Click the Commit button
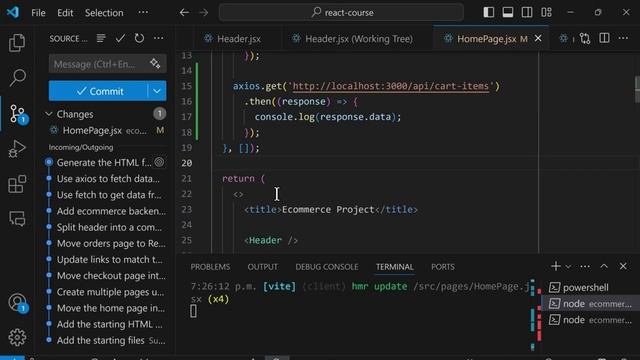640x360 pixels. 98,91
